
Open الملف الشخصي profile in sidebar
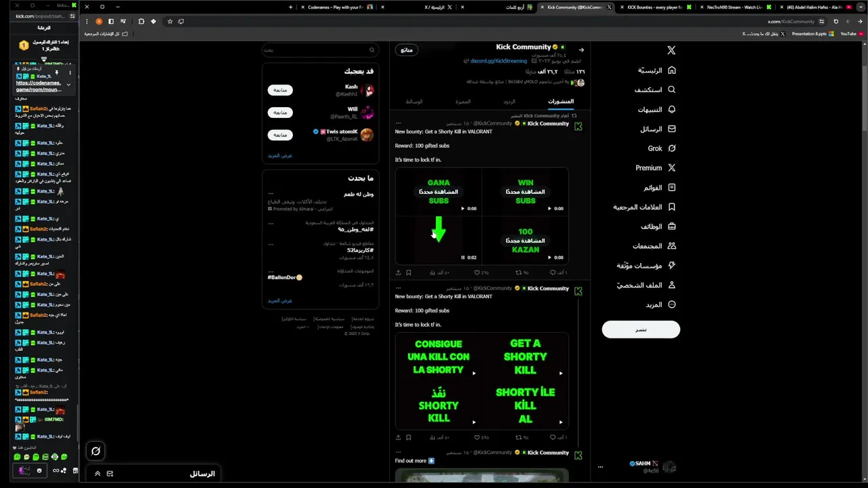(x=647, y=285)
